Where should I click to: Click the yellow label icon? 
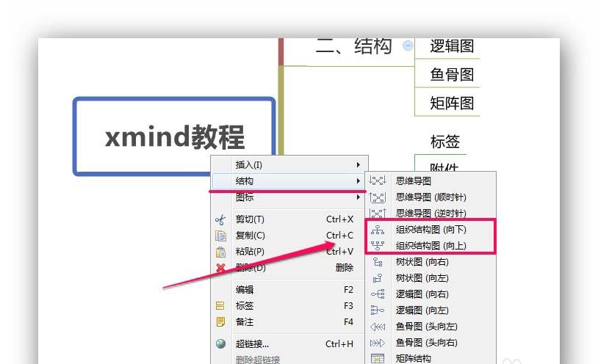220,306
